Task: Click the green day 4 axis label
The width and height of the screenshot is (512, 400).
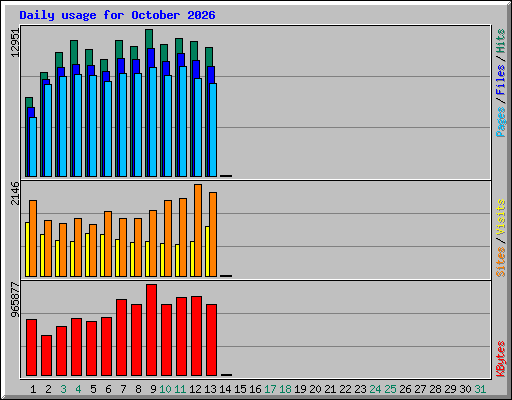Action: pyautogui.click(x=78, y=389)
